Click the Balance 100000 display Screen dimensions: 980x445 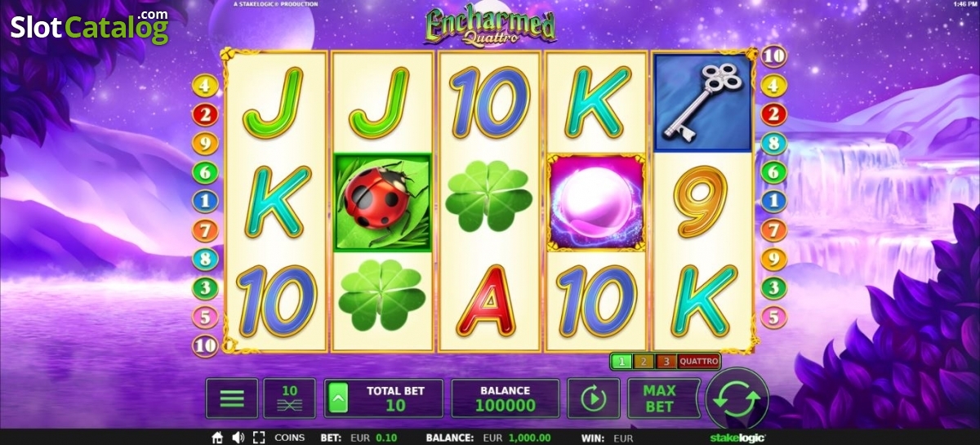pyautogui.click(x=506, y=398)
